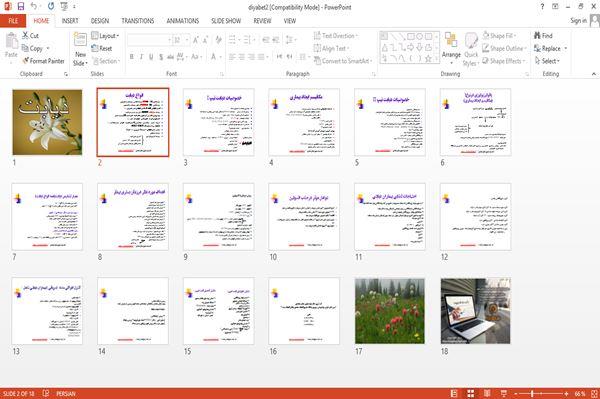
Task: Switch to the ANIMATIONS tab
Action: coord(183,21)
